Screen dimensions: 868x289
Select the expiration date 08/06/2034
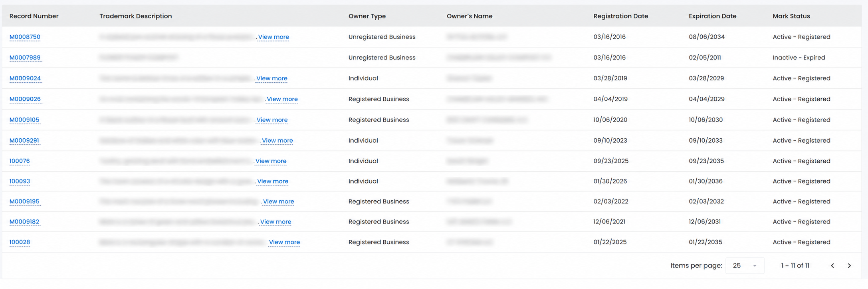(707, 37)
